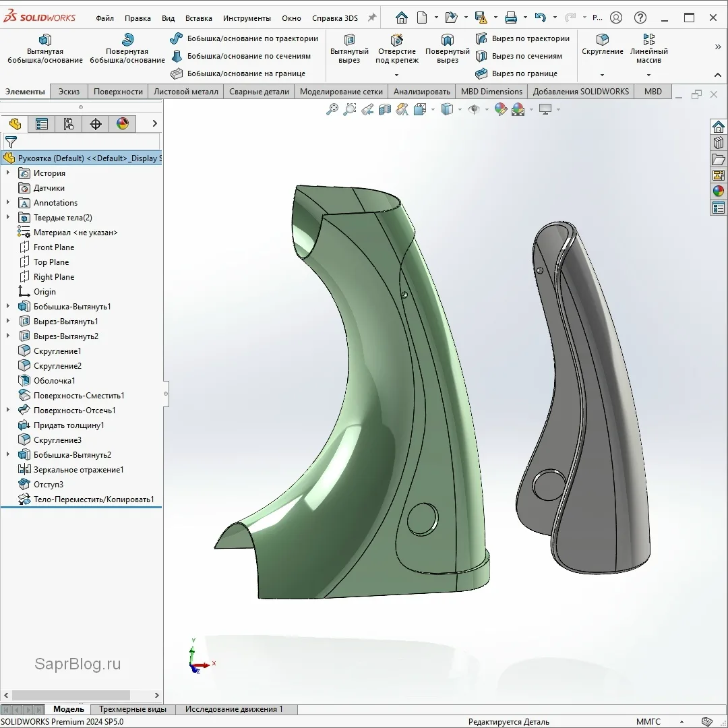Click the Home icon in top toolbar
This screenshot has height=728, width=728.
point(402,18)
